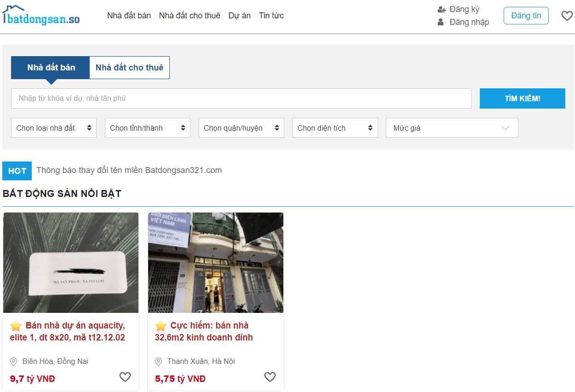The height and width of the screenshot is (392, 575).
Task: Favorite the 9,7 tỷ aquacity listing
Action: [x=125, y=377]
